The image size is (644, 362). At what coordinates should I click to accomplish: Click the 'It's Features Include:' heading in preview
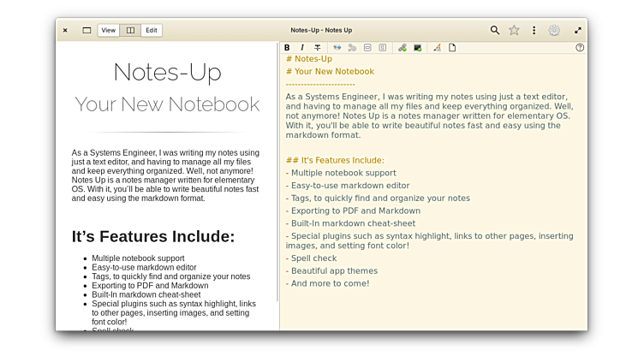[152, 236]
